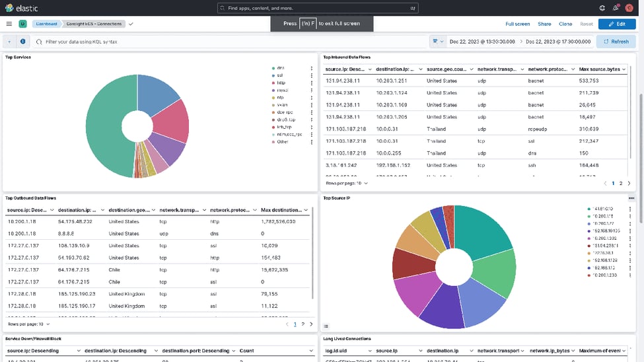Open options for dns legend item

312,67
